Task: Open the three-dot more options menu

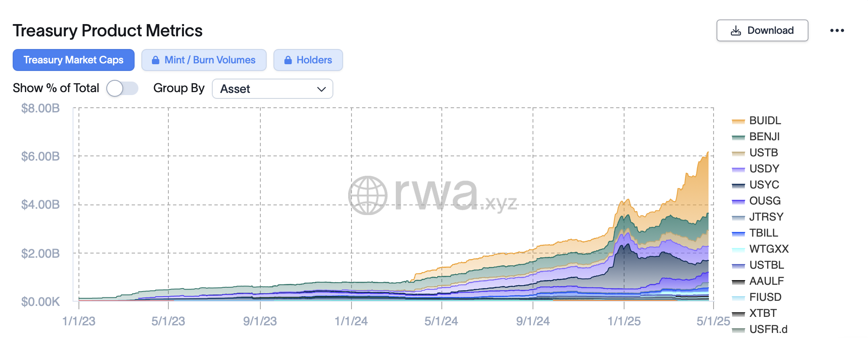Action: tap(837, 31)
